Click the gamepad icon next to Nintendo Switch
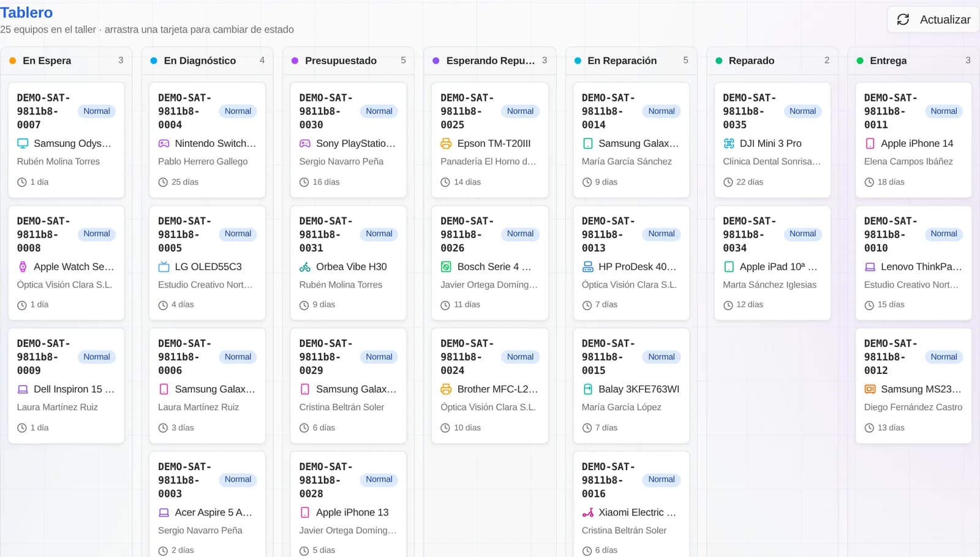Image resolution: width=980 pixels, height=557 pixels. (164, 144)
